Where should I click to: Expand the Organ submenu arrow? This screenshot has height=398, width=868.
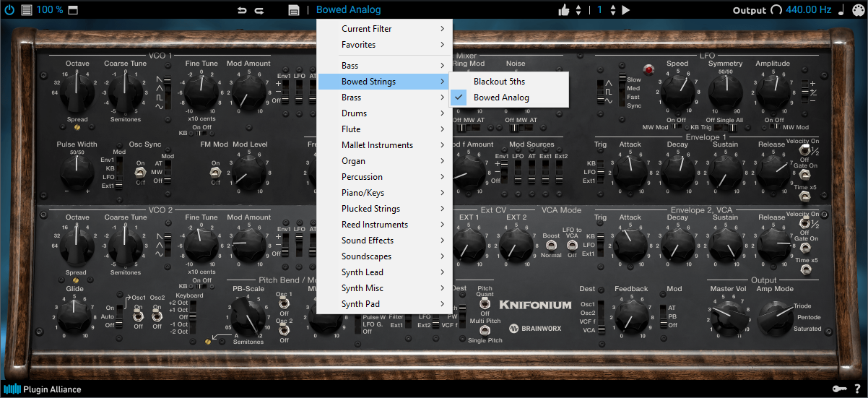tap(442, 161)
